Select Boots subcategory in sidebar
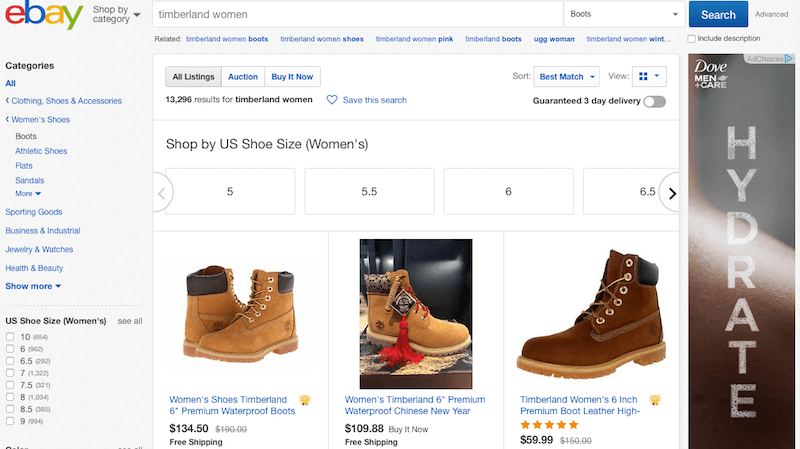The width and height of the screenshot is (800, 449). click(x=26, y=136)
